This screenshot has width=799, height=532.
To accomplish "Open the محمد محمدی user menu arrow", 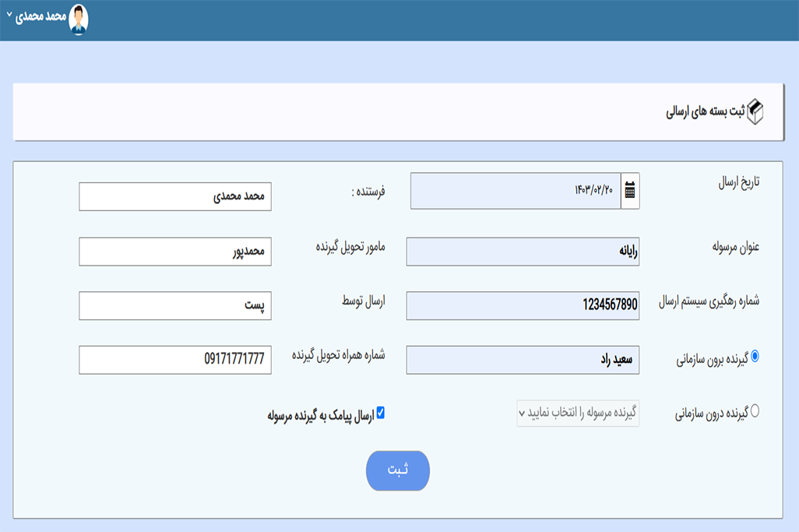I will (x=9, y=16).
